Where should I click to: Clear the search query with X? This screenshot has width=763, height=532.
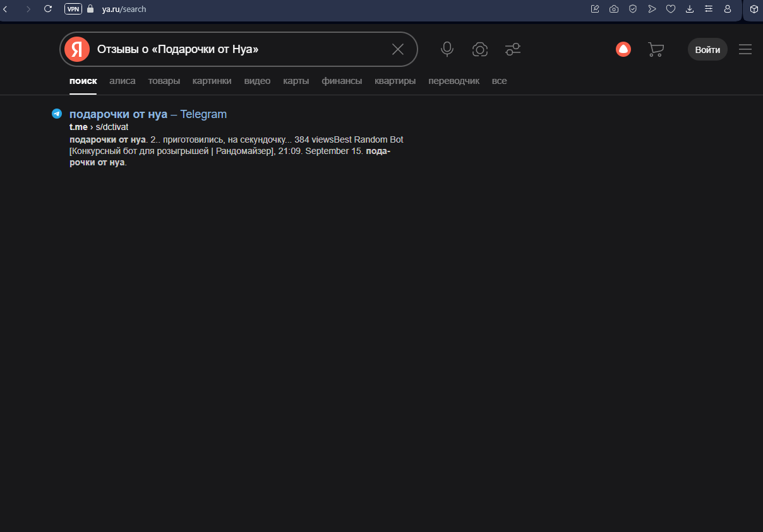[x=398, y=49]
